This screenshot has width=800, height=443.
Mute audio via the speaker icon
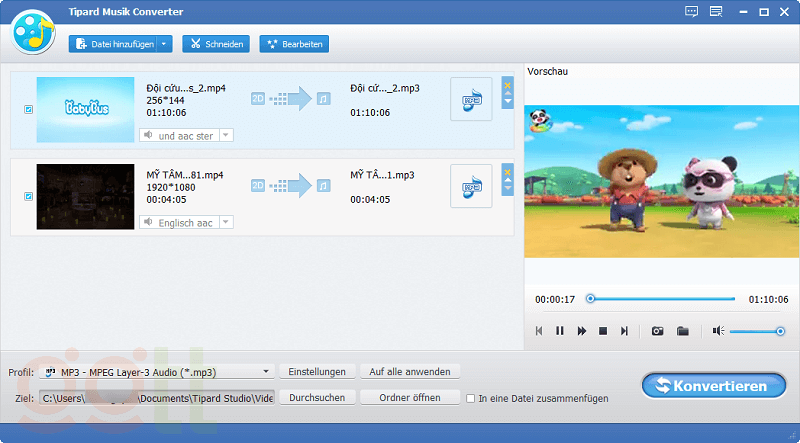pyautogui.click(x=718, y=330)
